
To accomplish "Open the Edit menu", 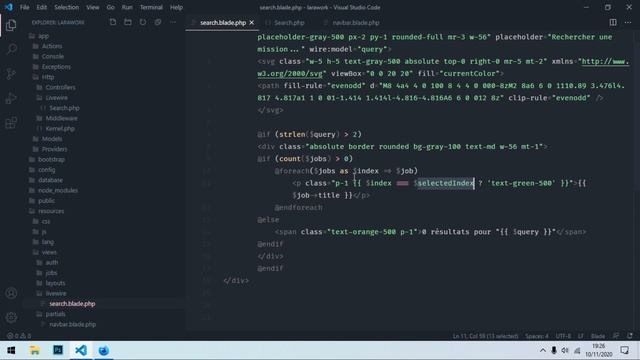I will point(42,7).
